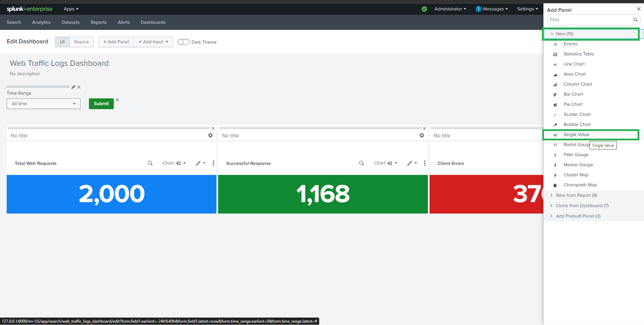This screenshot has width=644, height=325.
Task: Edit the Time Range input with pencil icon
Action: [x=73, y=87]
